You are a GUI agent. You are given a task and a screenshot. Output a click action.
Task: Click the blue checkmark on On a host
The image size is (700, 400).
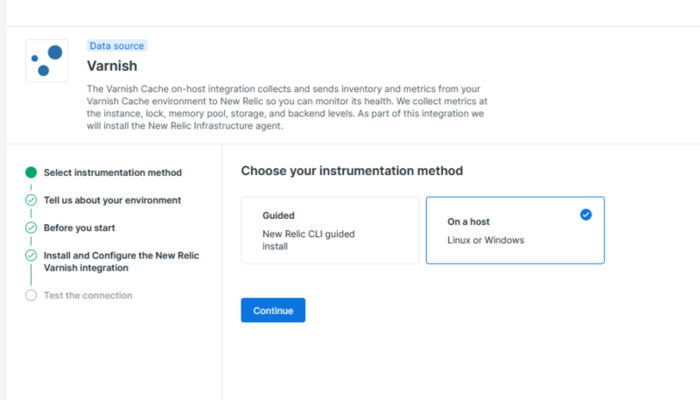click(x=586, y=215)
